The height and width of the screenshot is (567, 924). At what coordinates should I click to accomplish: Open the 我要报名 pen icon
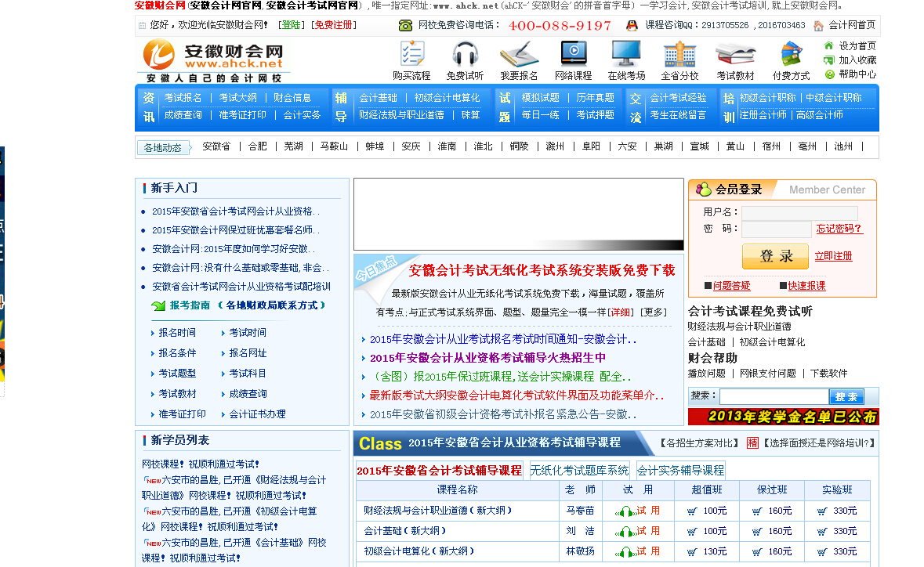coord(519,53)
